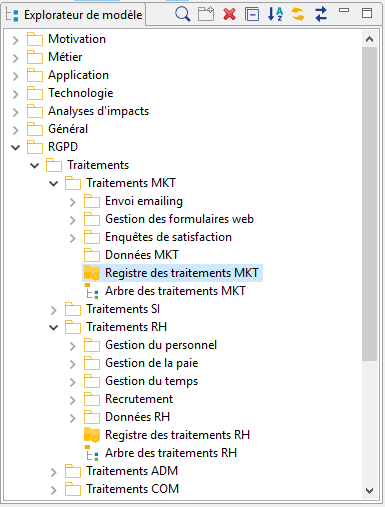Select Gestion du temps label
The width and height of the screenshot is (385, 507).
point(152,381)
